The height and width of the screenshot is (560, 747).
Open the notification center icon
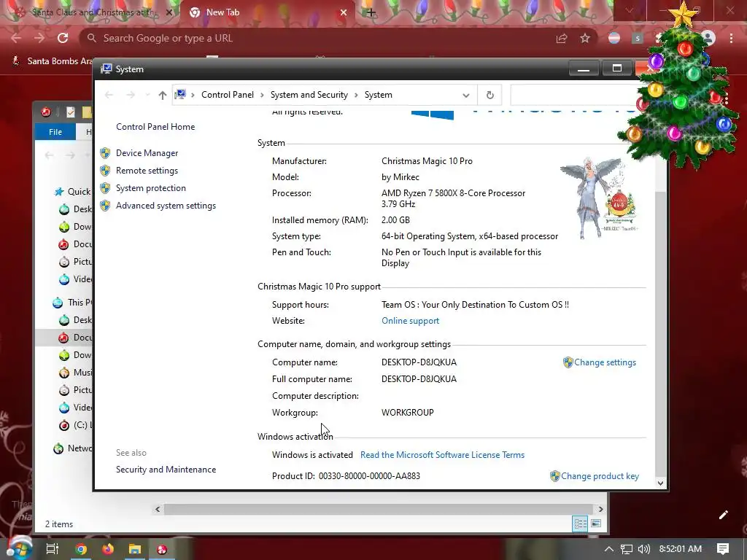pos(723,549)
